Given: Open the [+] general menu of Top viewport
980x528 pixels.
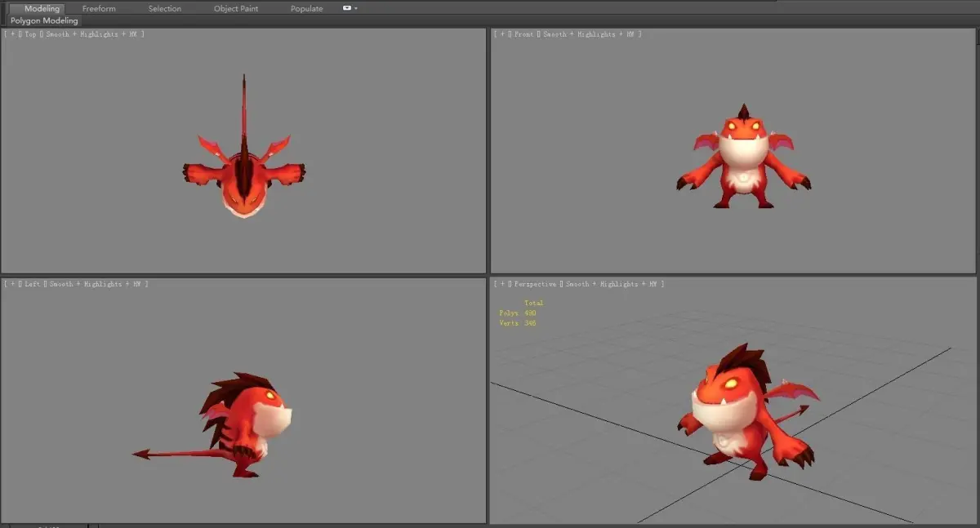Looking at the screenshot, I should (11, 34).
